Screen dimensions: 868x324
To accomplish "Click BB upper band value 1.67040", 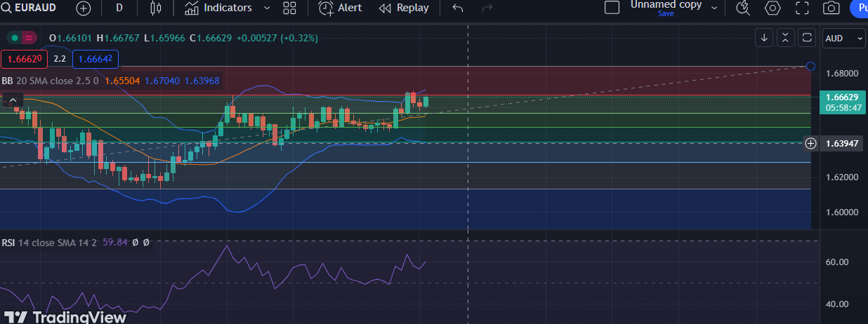I will 162,81.
